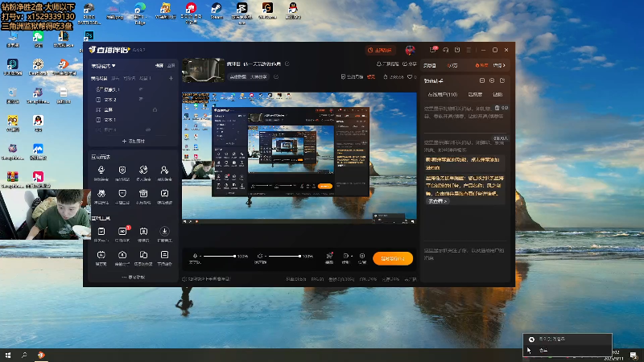Click the go-to-view arrow chip in the orange notice

437,201
